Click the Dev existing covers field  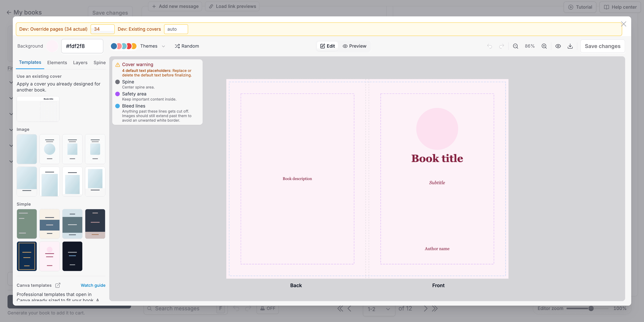click(176, 29)
